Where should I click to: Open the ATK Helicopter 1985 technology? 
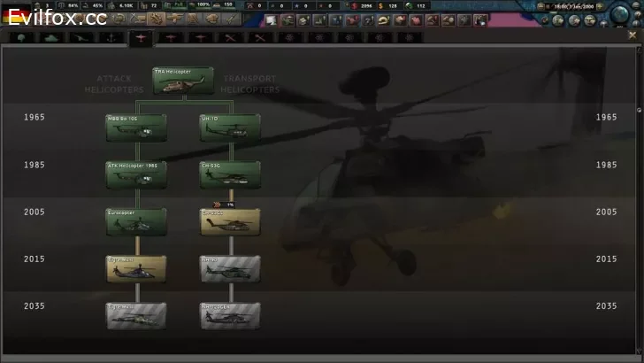click(136, 174)
